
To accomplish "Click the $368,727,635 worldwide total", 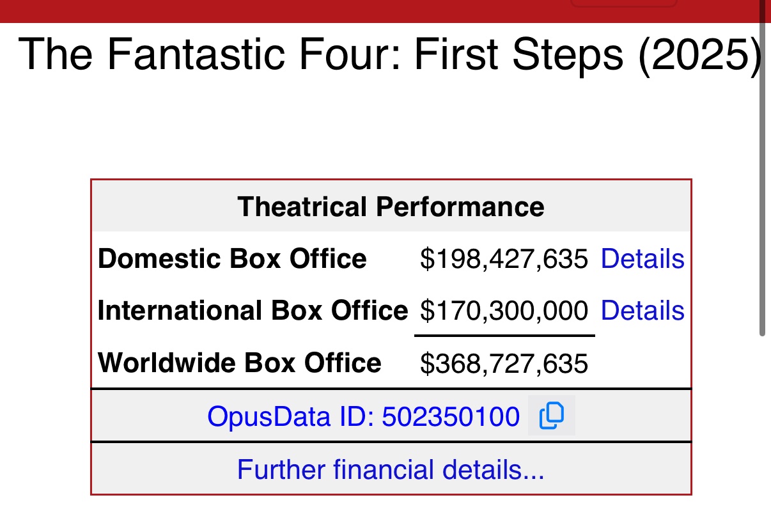I will point(504,364).
